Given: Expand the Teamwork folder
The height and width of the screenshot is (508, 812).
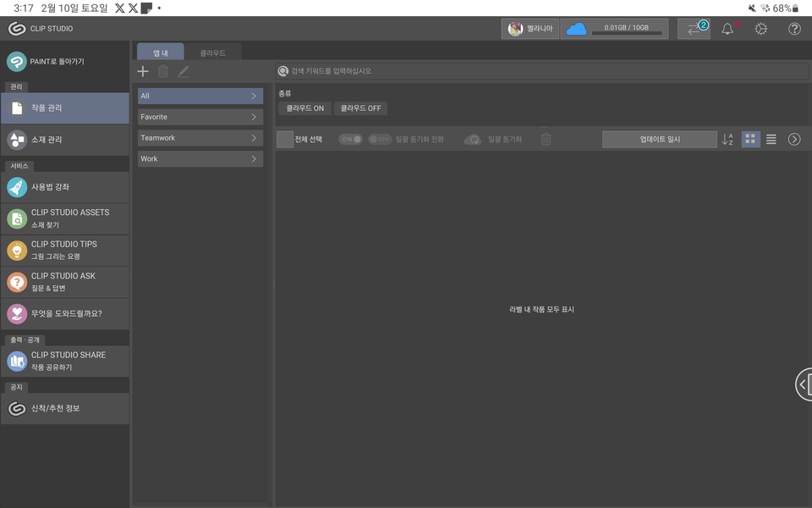Looking at the screenshot, I should click(x=200, y=137).
